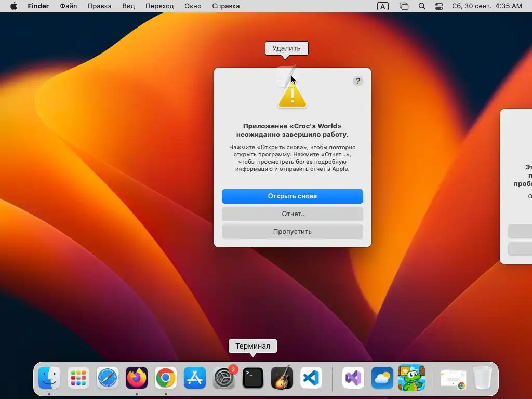Launch Visual Studio from the Dock
Image resolution: width=532 pixels, height=399 pixels.
(353, 378)
